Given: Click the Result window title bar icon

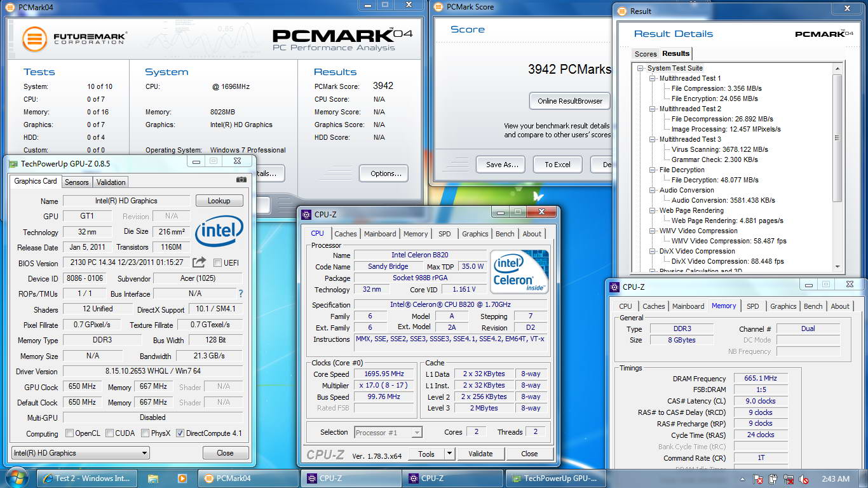Looking at the screenshot, I should click(621, 11).
